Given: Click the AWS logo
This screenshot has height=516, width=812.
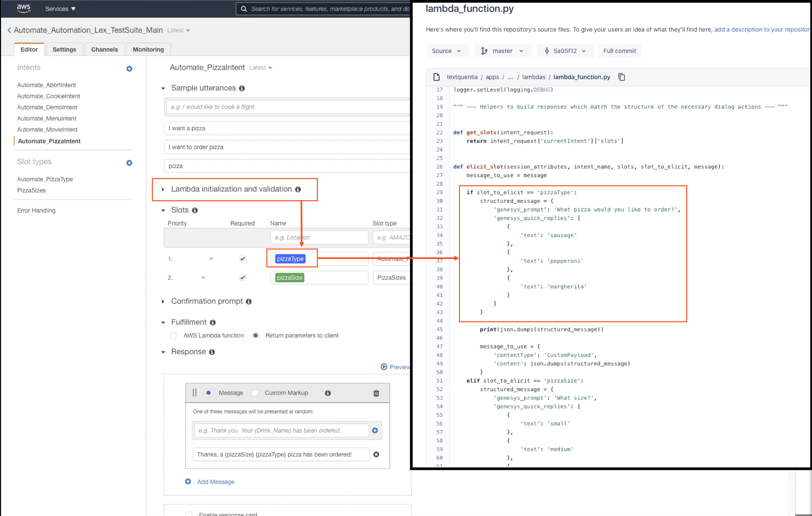Looking at the screenshot, I should 23,8.
